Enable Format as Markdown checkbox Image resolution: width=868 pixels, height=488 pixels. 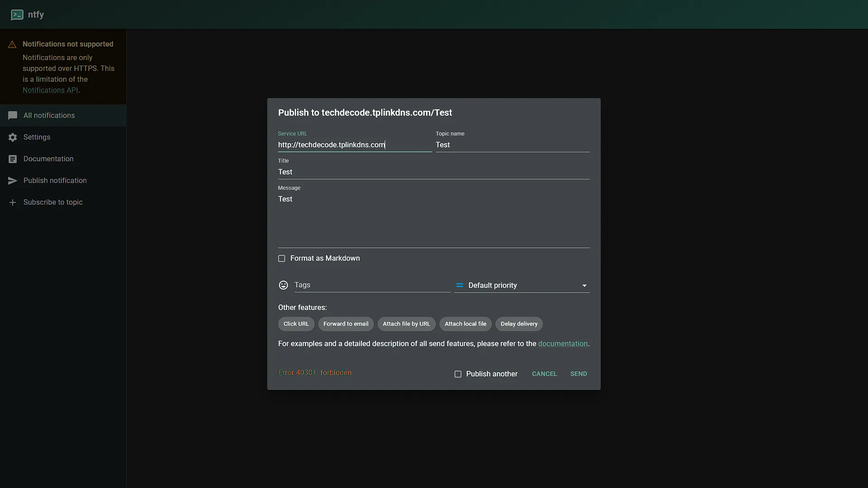point(282,258)
